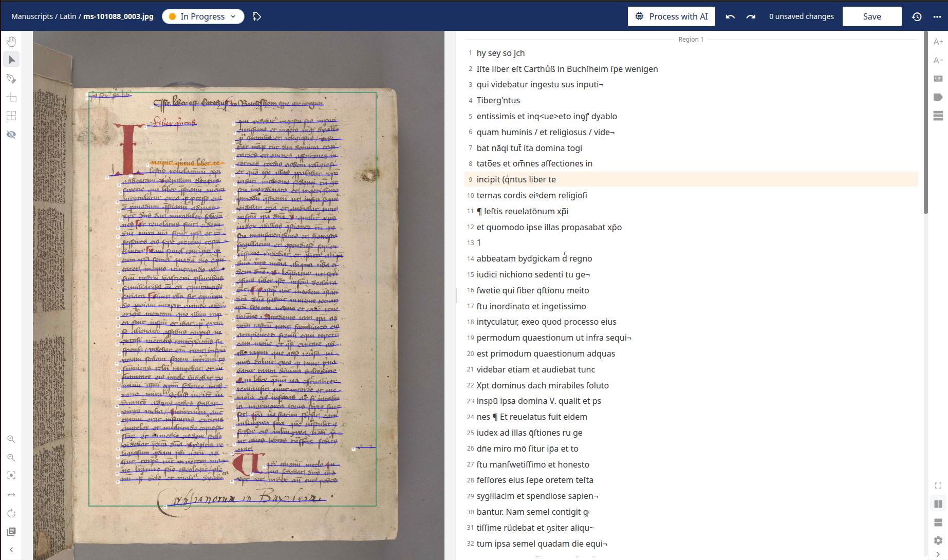Click the undo arrow
This screenshot has width=948, height=560.
point(730,16)
